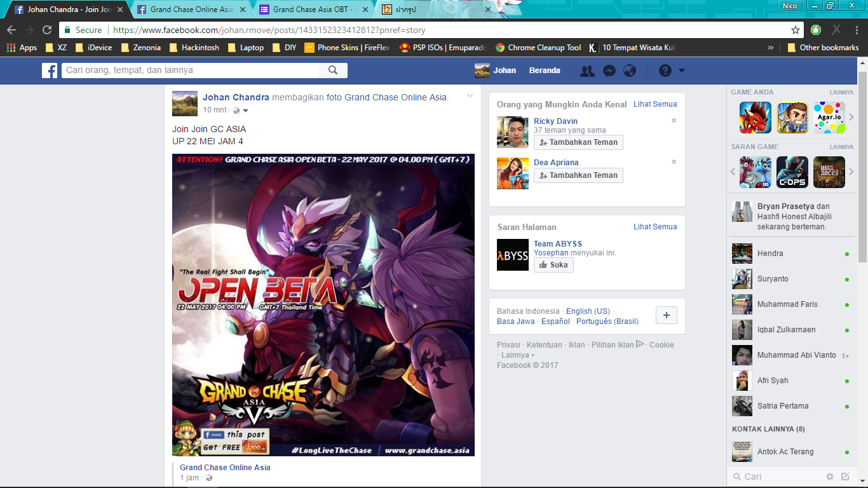Click the green extension icon in Chrome toolbar
The image size is (868, 488).
(816, 30)
